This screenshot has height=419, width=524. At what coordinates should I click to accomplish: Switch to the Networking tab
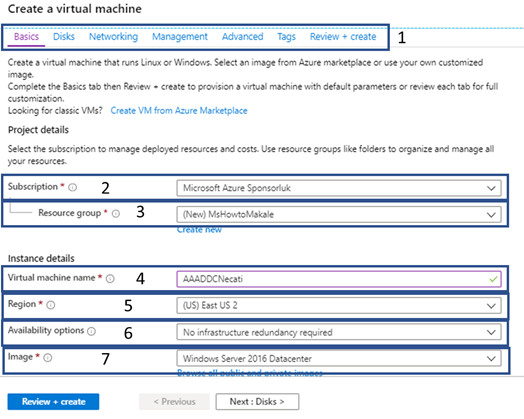click(113, 36)
